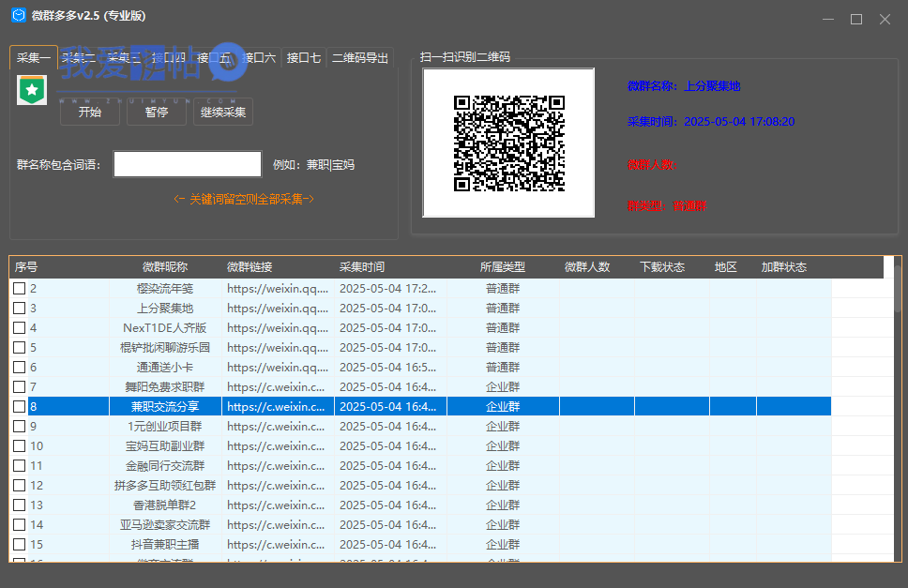This screenshot has width=908, height=588.
Task: Click the green star shield icon
Action: pos(32,90)
